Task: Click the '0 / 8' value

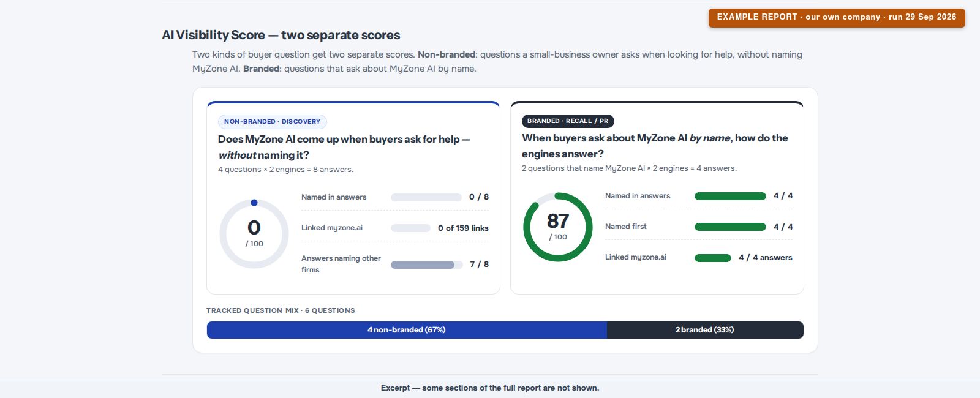Action: [479, 197]
